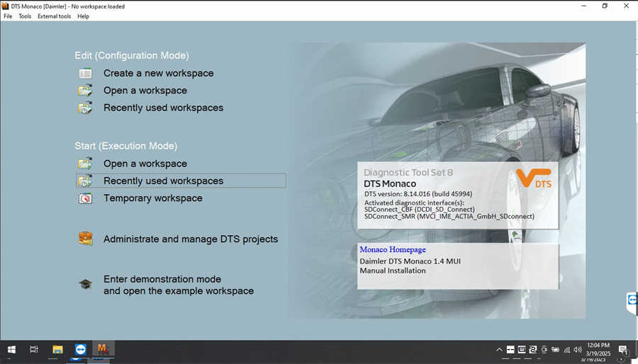Select Recently used workspaces in Execution Mode
This screenshot has width=638, height=364.
[x=163, y=181]
